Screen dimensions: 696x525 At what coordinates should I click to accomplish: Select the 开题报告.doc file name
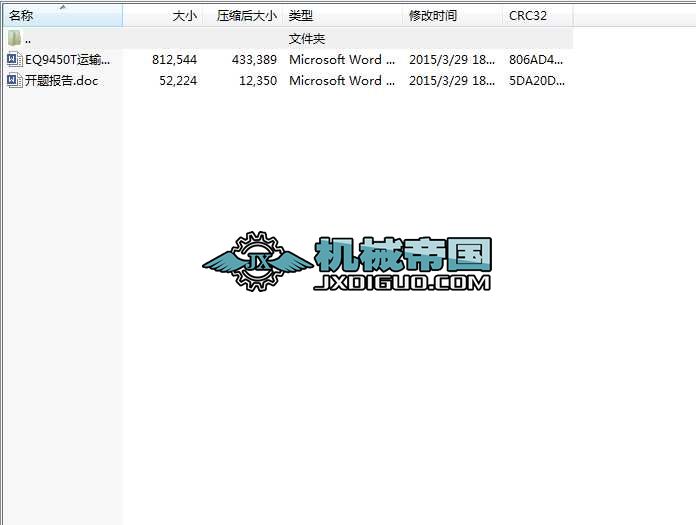[61, 81]
